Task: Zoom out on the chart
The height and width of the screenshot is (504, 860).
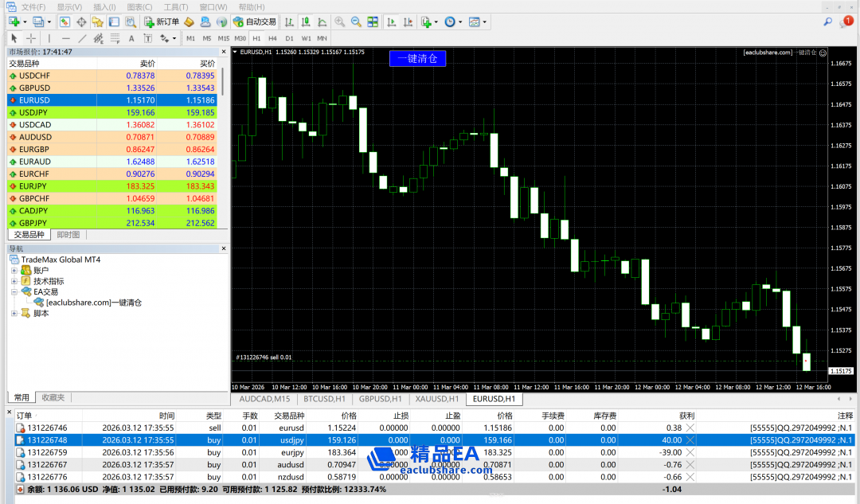Action: click(x=356, y=21)
